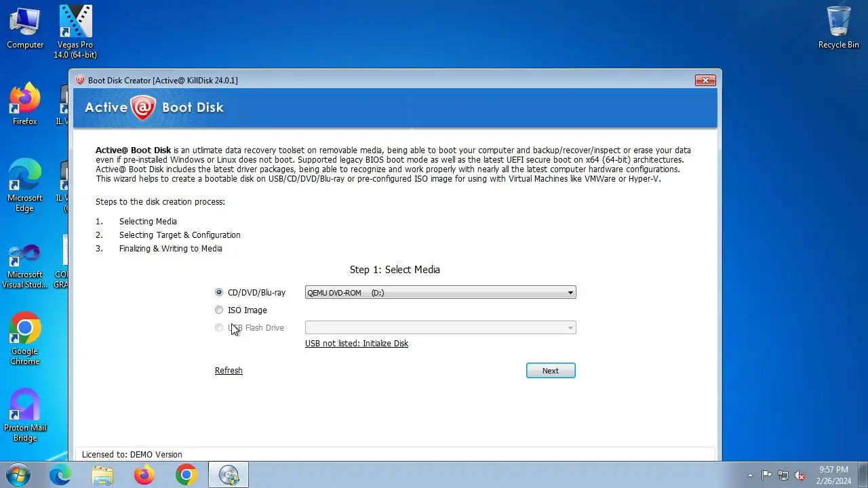Select the Vegas Pro 14.0 desktop shortcut
868x488 pixels.
point(75,32)
